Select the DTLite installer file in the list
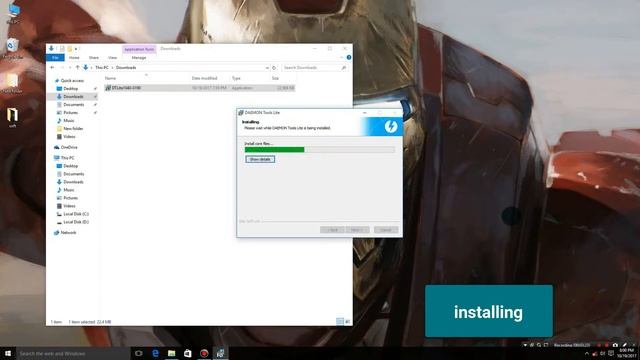The height and width of the screenshot is (360, 640). click(x=200, y=88)
